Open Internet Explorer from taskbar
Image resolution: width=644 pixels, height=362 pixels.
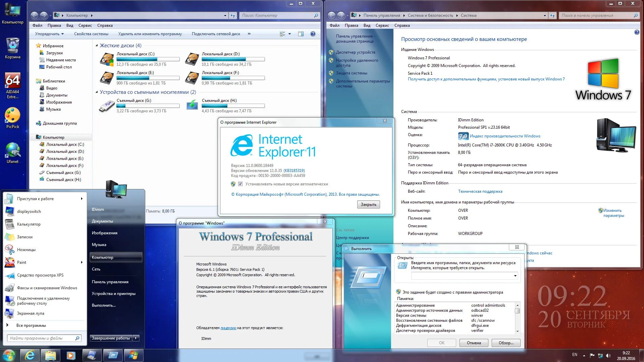tap(30, 355)
